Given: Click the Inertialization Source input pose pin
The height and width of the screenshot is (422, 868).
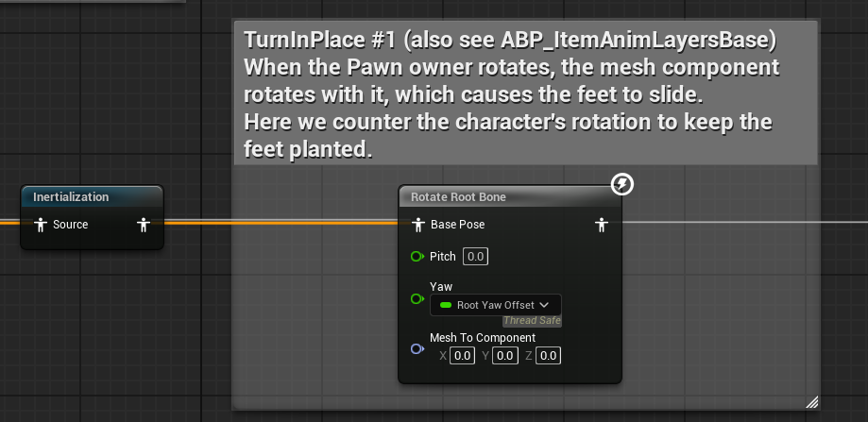Looking at the screenshot, I should tap(40, 225).
